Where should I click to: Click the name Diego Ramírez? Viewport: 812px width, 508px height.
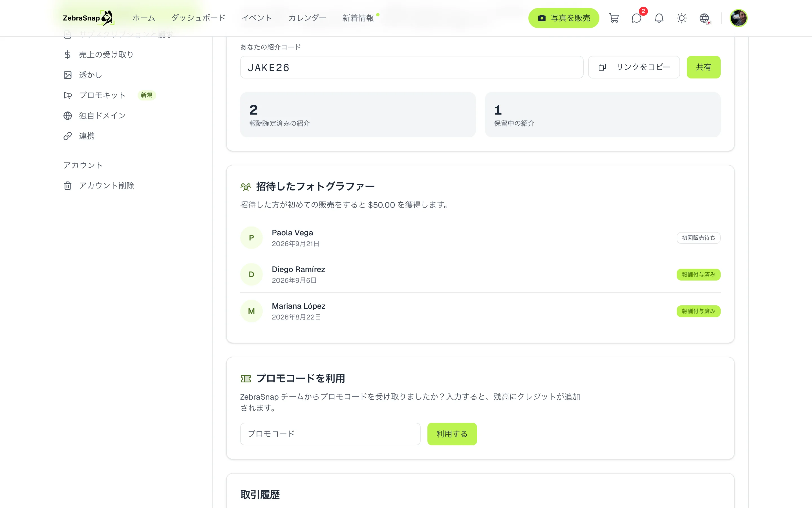(298, 269)
